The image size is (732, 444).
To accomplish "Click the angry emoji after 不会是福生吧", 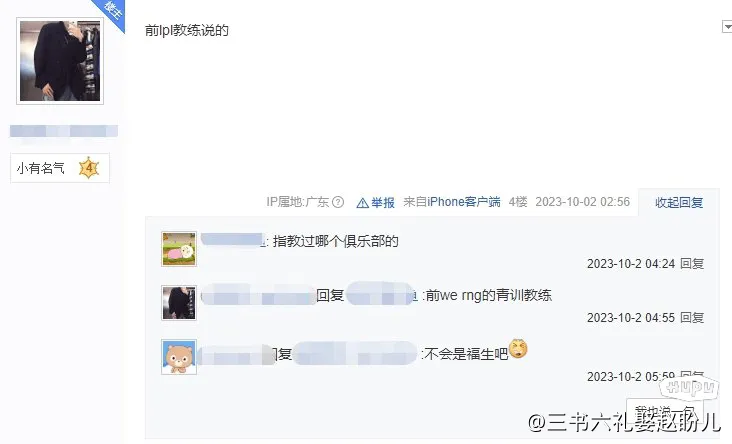I will coord(518,349).
